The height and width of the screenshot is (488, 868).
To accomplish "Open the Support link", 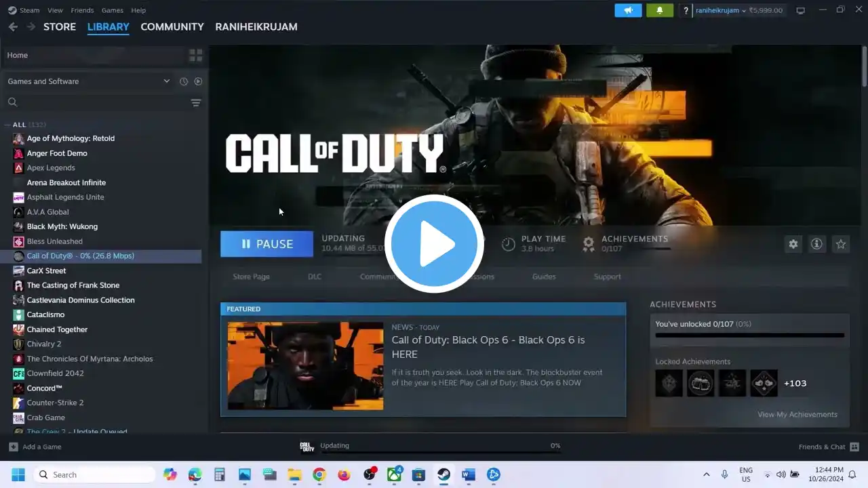I will click(x=607, y=277).
